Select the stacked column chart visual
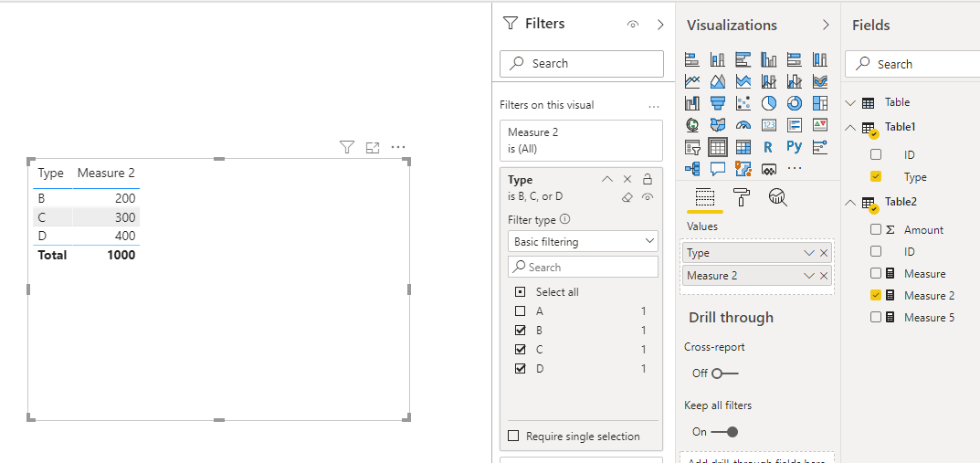Viewport: 980px width, 463px height. pyautogui.click(x=718, y=60)
